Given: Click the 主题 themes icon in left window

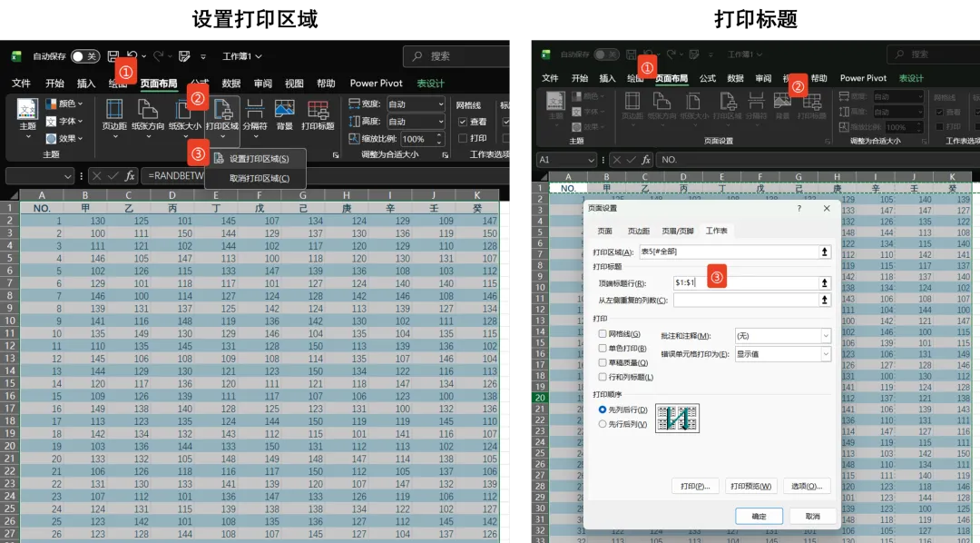Looking at the screenshot, I should 27,109.
